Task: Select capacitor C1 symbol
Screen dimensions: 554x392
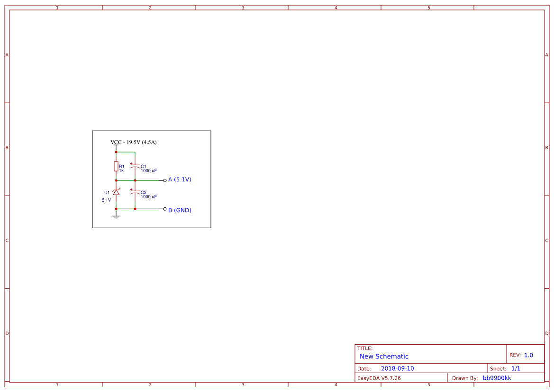Action: coord(135,165)
